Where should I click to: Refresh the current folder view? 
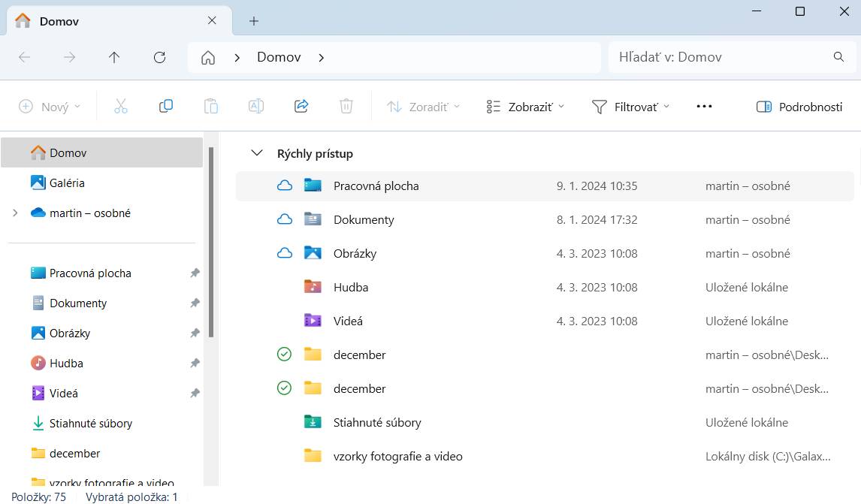pos(159,57)
